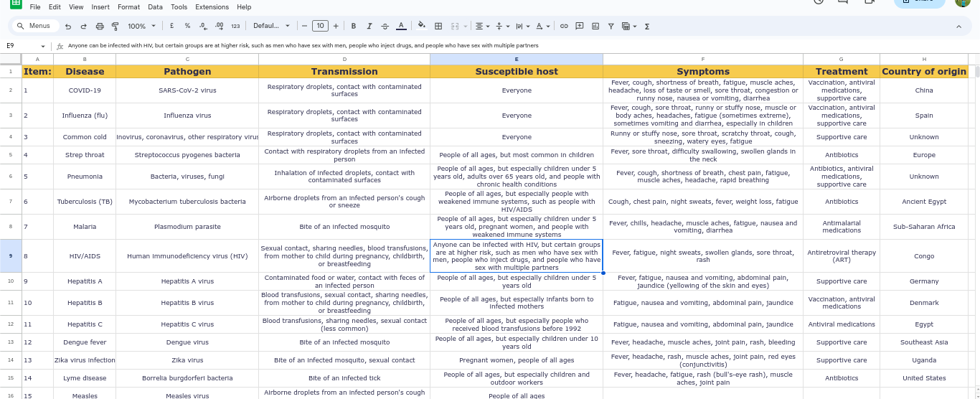Open the font Default dropdown

(x=272, y=26)
